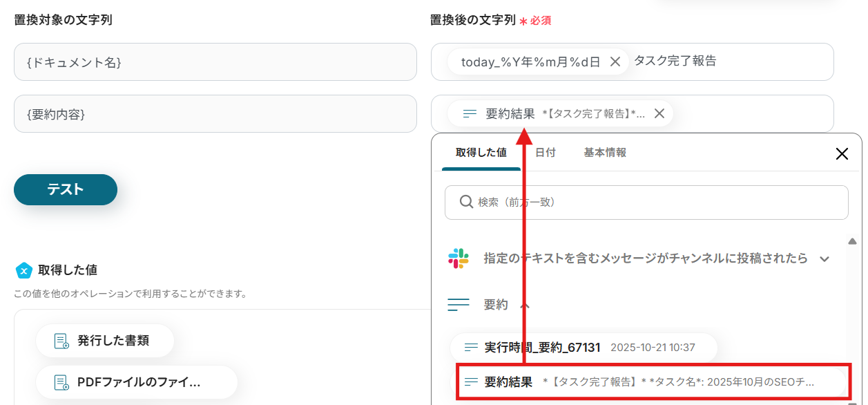Expand the Slack trigger message section
This screenshot has width=868, height=405.
(824, 259)
